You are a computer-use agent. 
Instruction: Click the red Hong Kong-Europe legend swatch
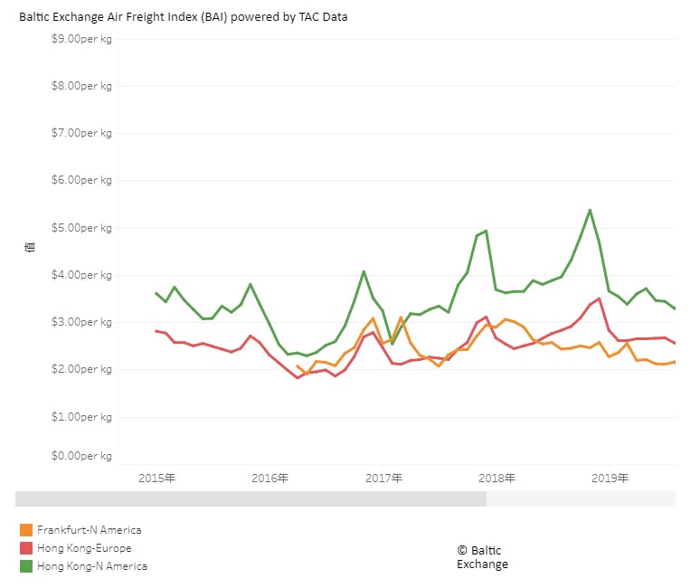click(x=25, y=548)
